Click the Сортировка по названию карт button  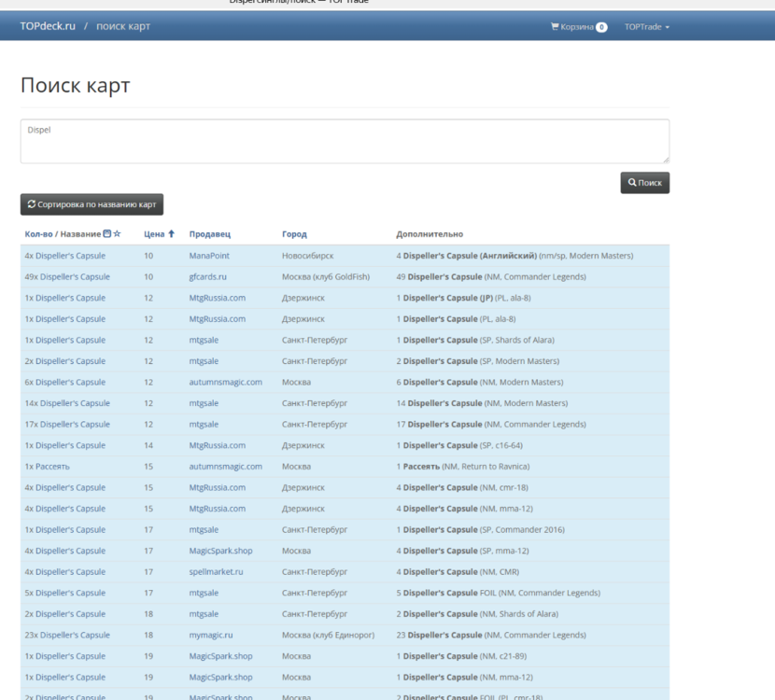[x=92, y=203]
